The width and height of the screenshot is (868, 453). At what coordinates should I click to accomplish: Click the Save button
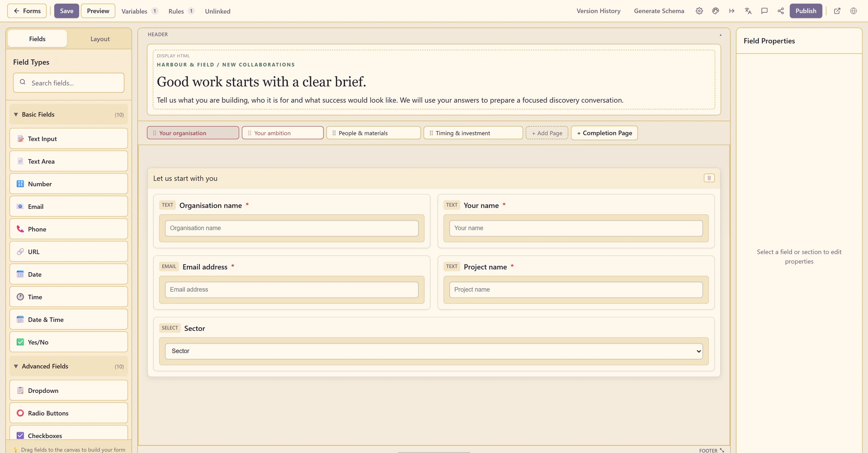(66, 11)
